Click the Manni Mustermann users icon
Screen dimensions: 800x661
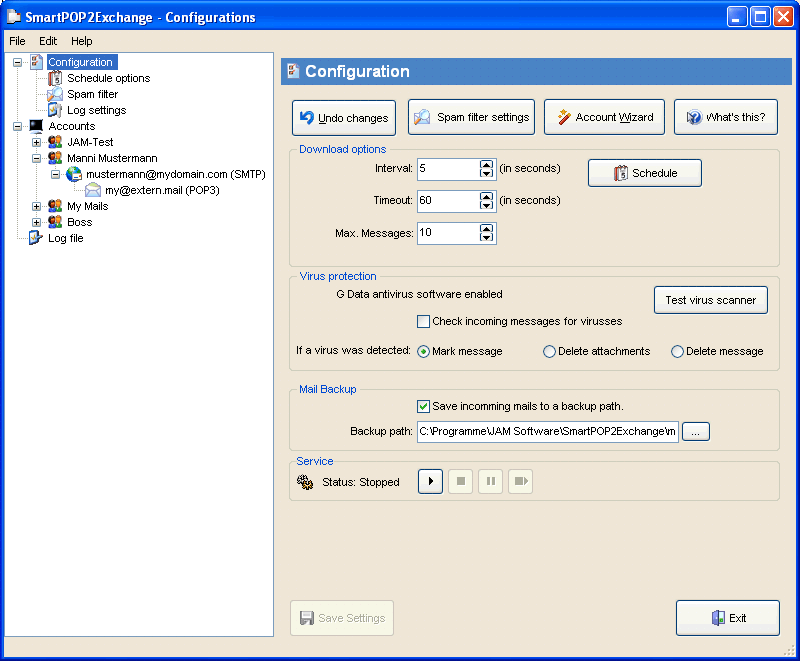tap(55, 158)
